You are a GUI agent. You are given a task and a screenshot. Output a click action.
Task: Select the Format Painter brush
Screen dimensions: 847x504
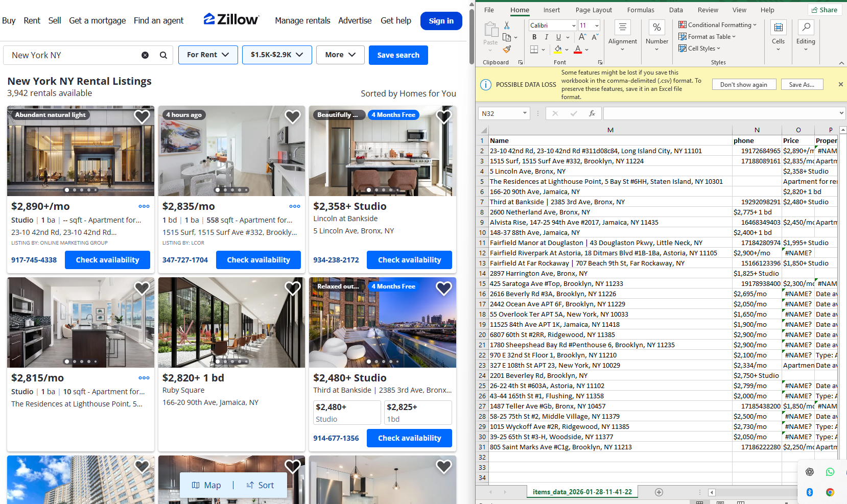(507, 49)
